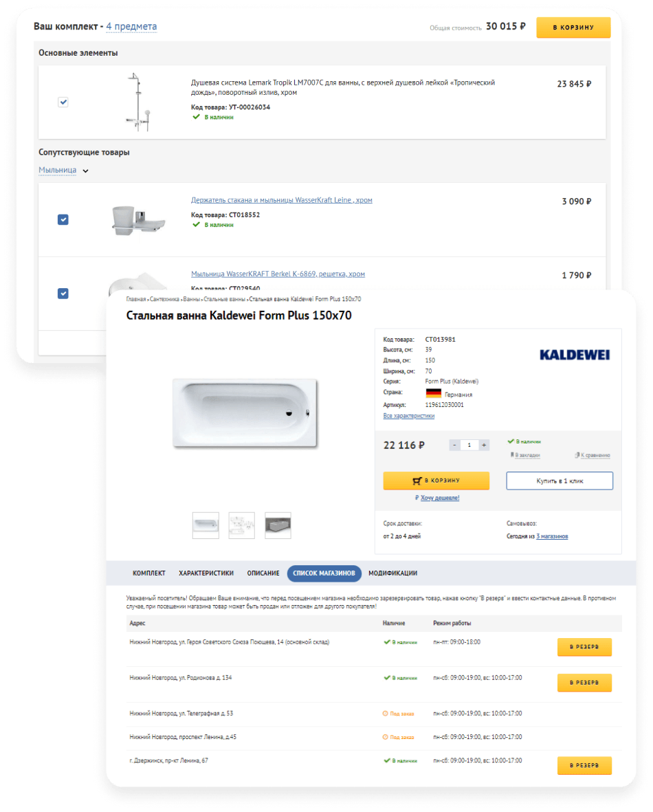Expand the '4 предмета' set items link

tap(131, 26)
